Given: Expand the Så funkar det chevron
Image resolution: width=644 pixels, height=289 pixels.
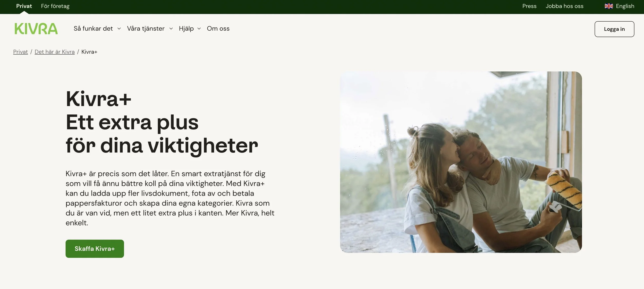Looking at the screenshot, I should click(119, 29).
